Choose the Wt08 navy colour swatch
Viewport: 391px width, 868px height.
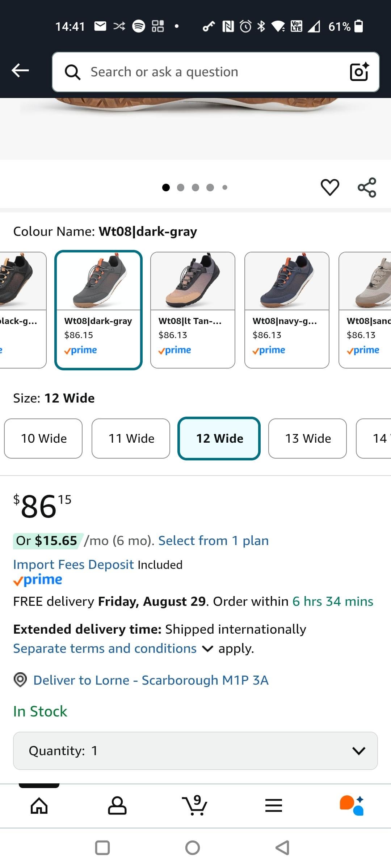287,310
